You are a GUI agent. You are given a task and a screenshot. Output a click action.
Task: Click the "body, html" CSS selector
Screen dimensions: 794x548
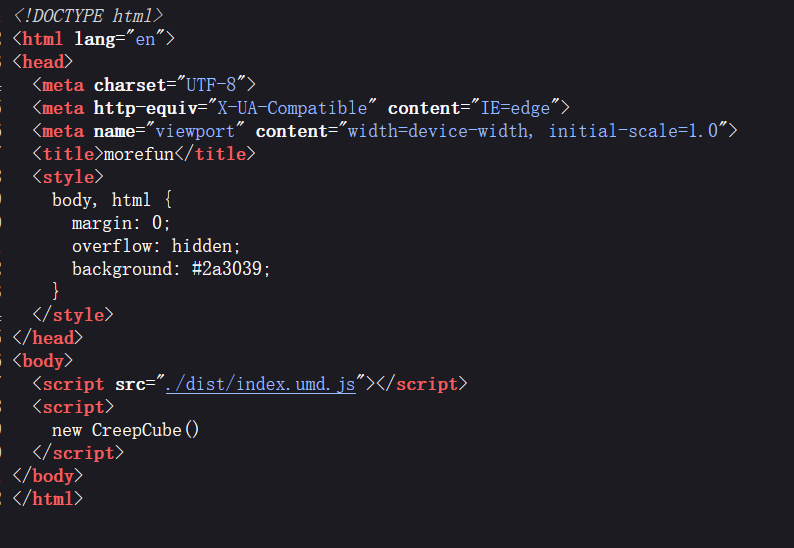point(101,200)
